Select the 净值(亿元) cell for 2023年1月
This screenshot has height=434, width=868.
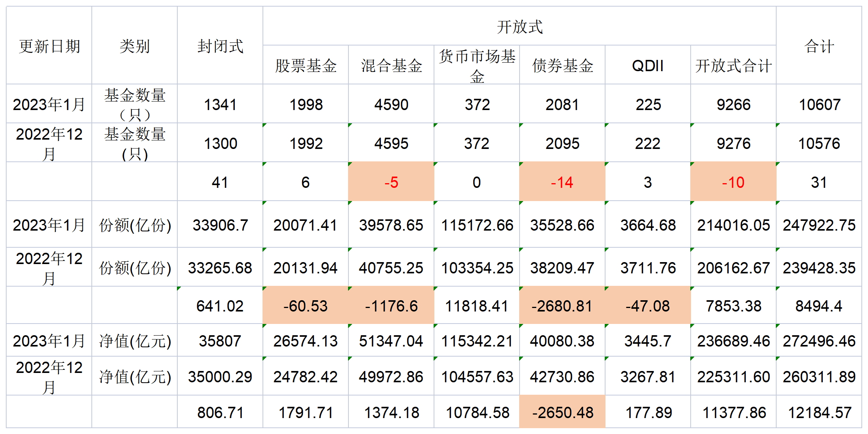pos(135,341)
